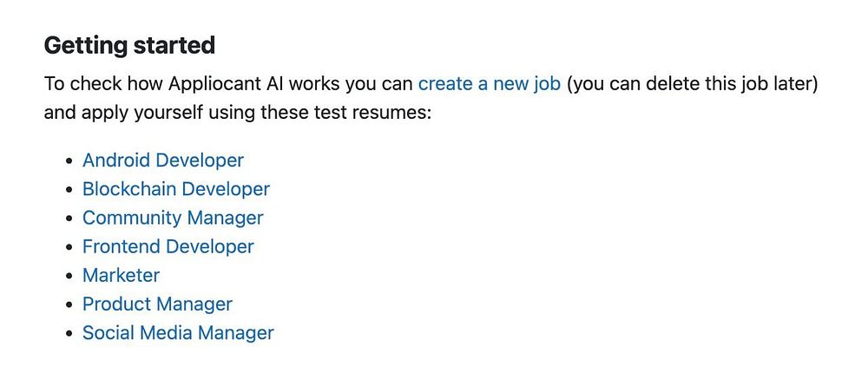Viewport: 868px width, 379px height.
Task: Open the Community Manager test resume
Action: (x=173, y=218)
